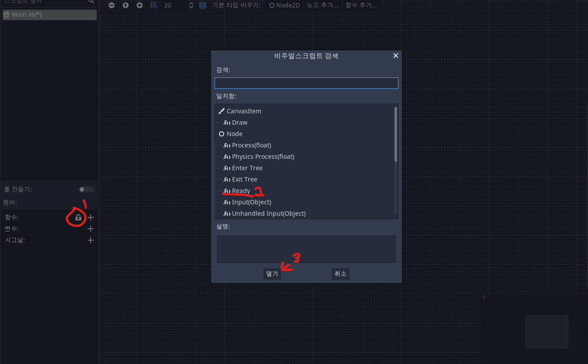Click the function icon beside Physics Process(float)
The width and height of the screenshot is (588, 364).
click(227, 157)
